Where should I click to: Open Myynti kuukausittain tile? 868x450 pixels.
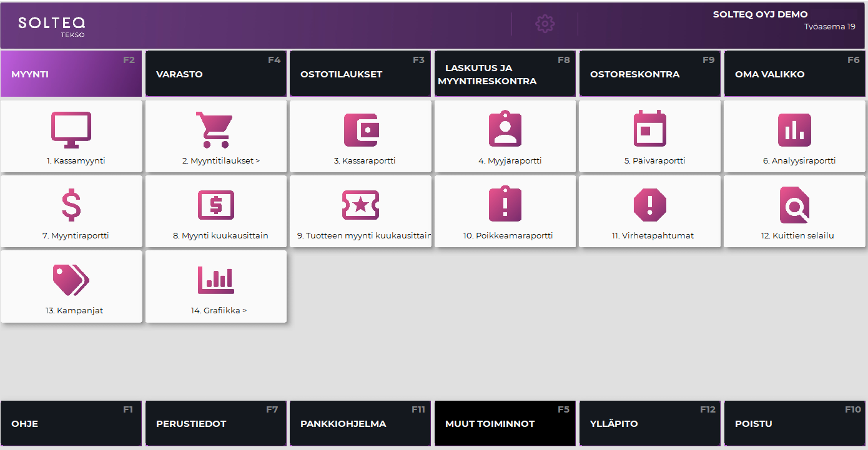pos(216,212)
